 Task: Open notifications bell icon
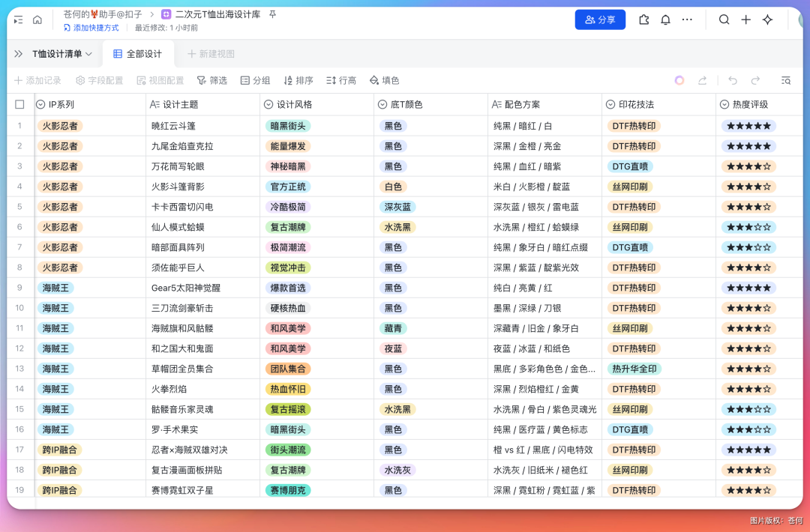[665, 20]
